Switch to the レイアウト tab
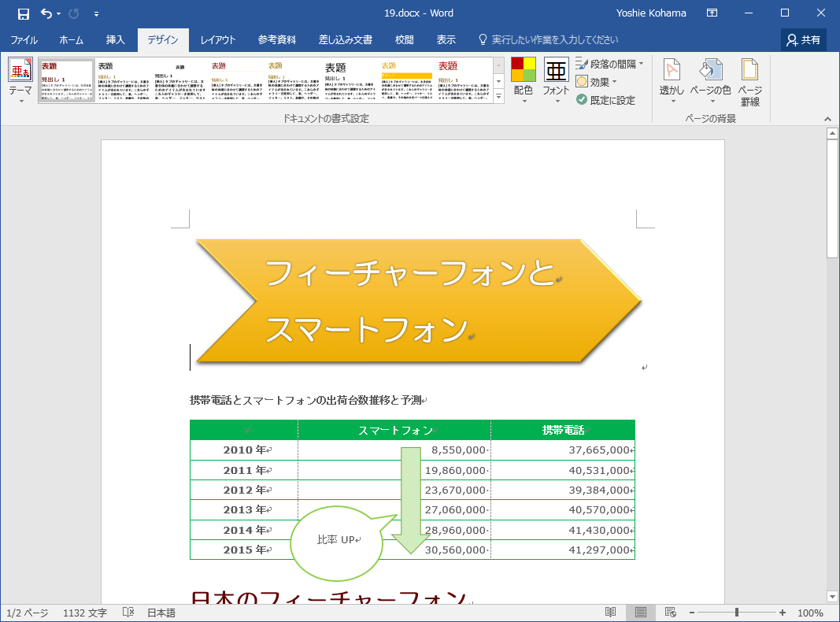Viewport: 840px width, 622px height. (217, 40)
